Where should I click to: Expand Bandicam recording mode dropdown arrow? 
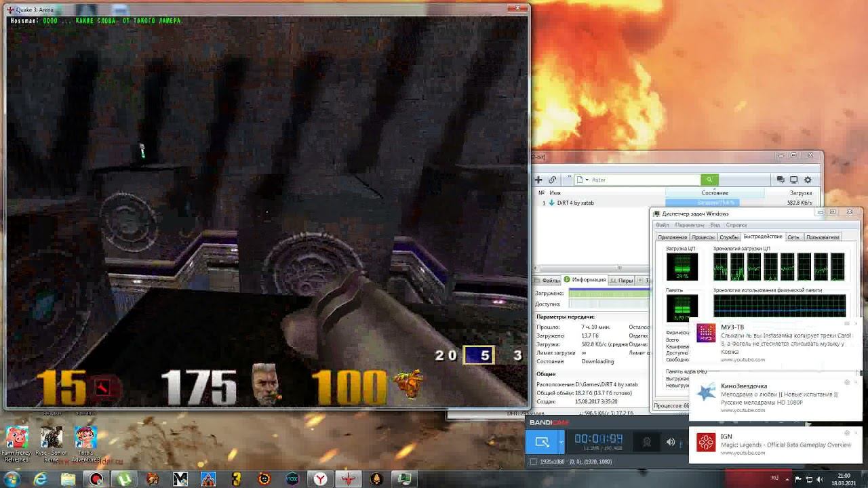tap(561, 442)
